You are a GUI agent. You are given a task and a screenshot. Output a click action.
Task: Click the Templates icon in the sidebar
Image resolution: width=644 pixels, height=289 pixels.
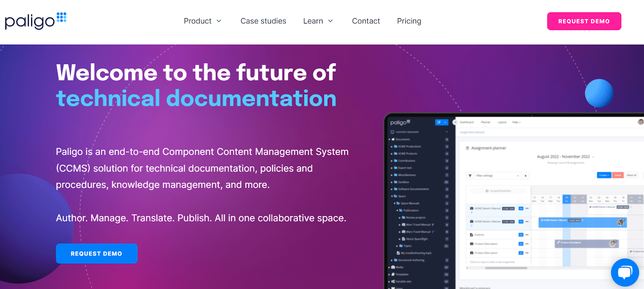393,275
